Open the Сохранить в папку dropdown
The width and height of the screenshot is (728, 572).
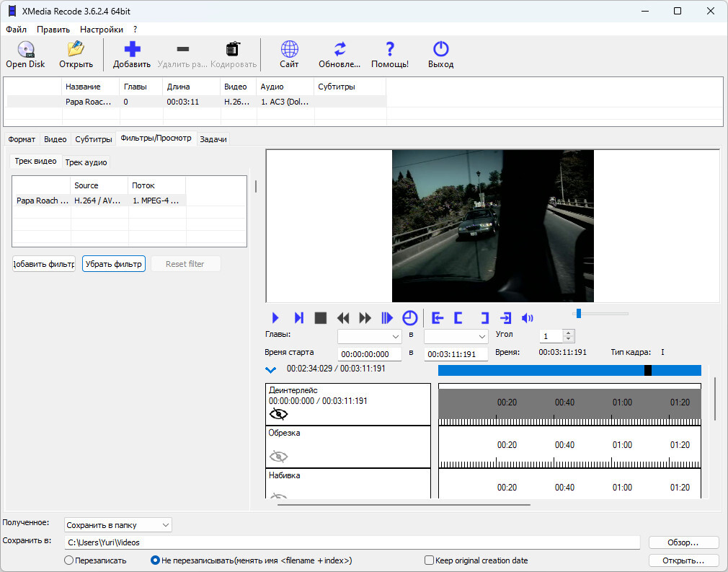click(x=118, y=525)
